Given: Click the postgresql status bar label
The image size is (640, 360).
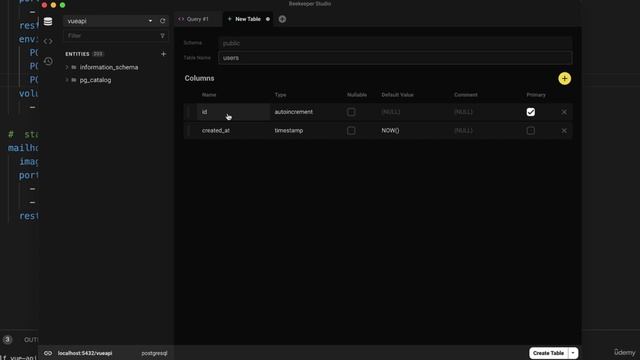Looking at the screenshot, I should 154,353.
